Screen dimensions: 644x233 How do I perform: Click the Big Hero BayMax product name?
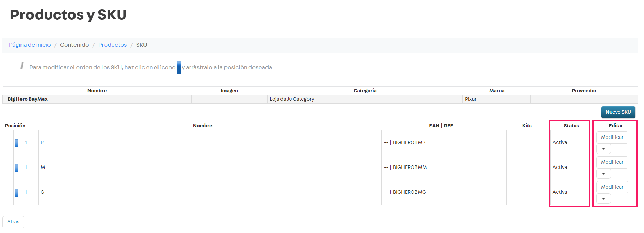tap(28, 99)
